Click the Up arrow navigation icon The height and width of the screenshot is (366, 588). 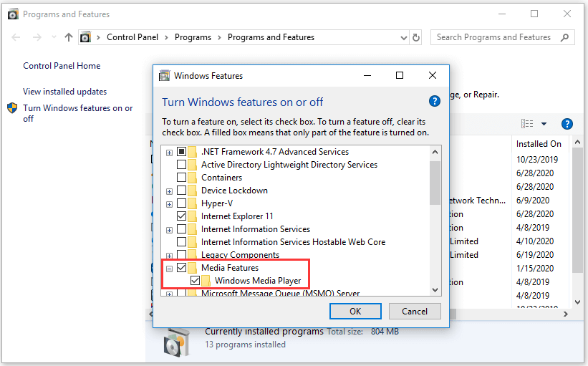tap(69, 37)
